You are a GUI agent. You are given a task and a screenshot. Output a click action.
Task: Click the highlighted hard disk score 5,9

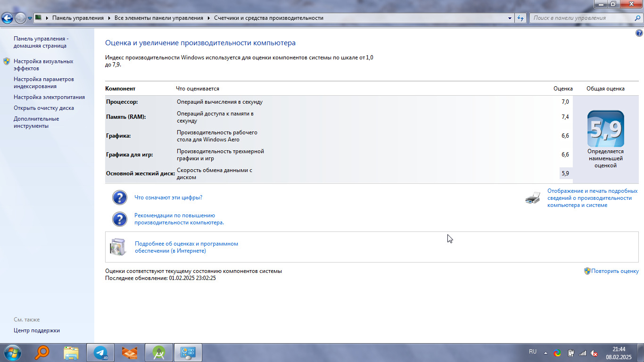(x=565, y=173)
